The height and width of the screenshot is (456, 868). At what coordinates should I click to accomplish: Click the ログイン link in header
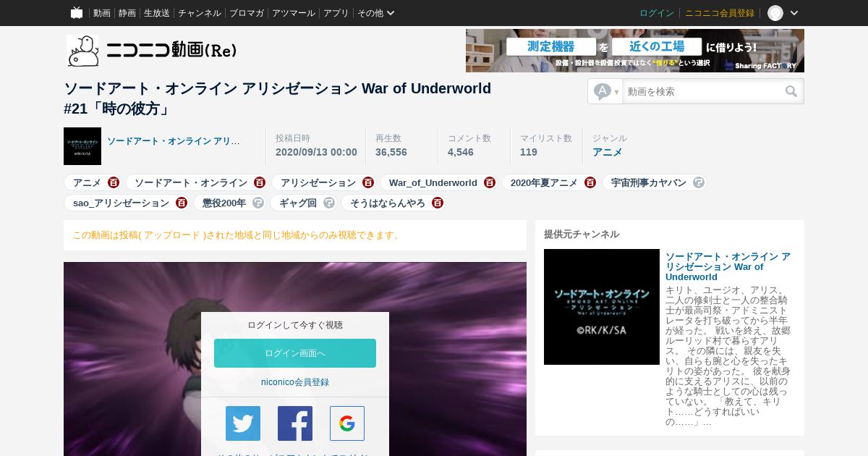click(657, 13)
